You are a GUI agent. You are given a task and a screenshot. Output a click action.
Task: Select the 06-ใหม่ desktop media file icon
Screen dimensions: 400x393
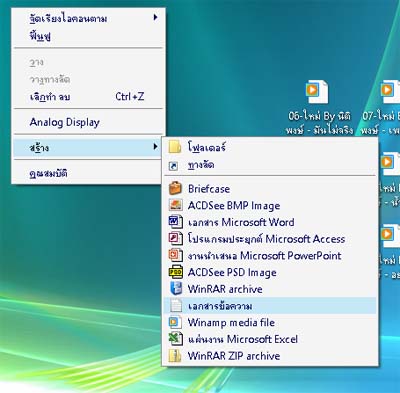pos(317,92)
